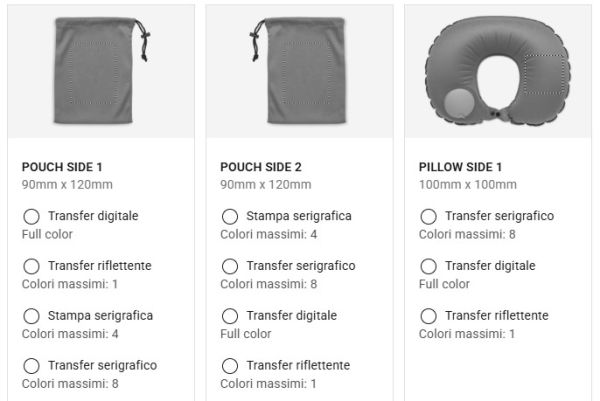Choose Transfer serigrafico under Pouch Side 2
This screenshot has height=401, width=600.
point(230,266)
